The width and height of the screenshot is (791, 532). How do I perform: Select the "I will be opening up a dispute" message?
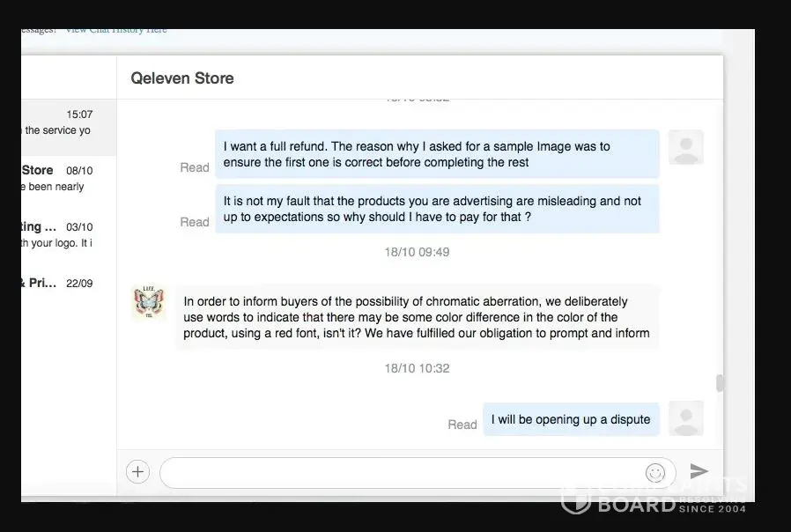click(571, 419)
